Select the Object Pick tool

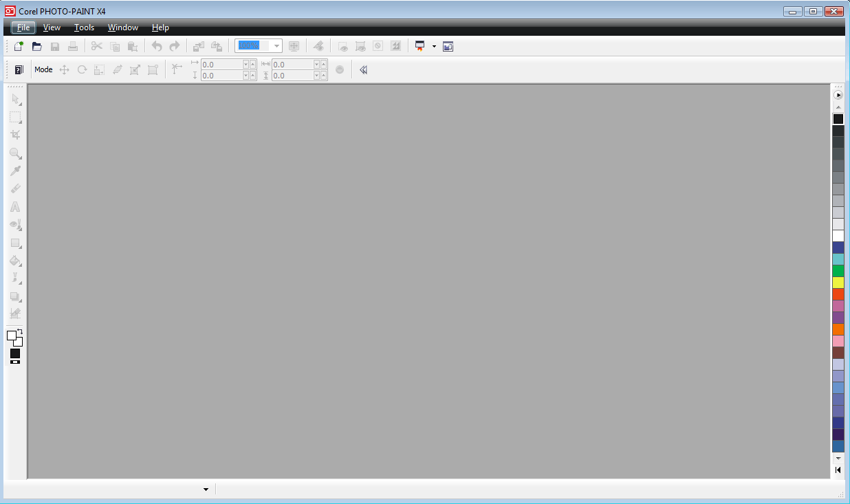[16, 99]
